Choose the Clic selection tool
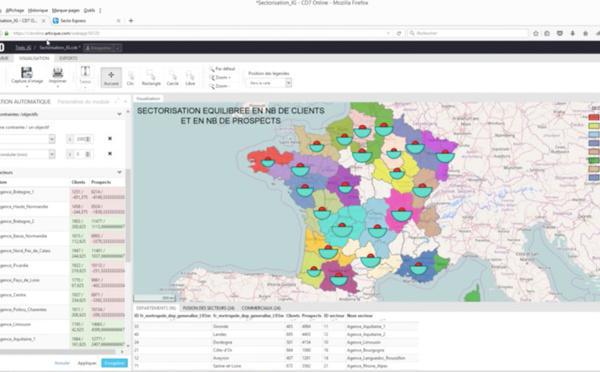Viewport: 600px width, 372px height. 130,78
